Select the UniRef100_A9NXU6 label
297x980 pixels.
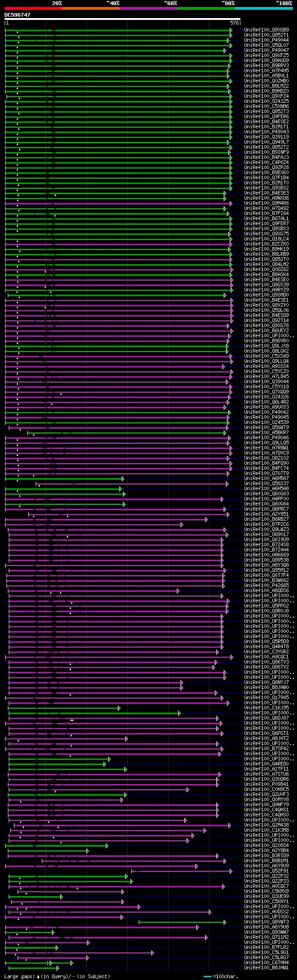[x=266, y=198]
